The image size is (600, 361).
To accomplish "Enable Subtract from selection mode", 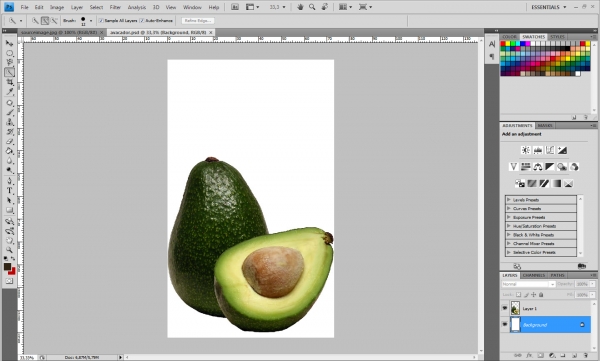I will click(x=54, y=21).
